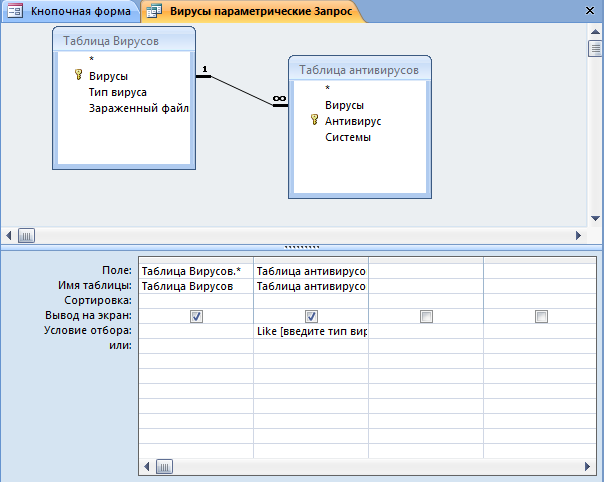
Task: Click diagram pane horizontal scrollbar thumb
Action: pyautogui.click(x=26, y=235)
